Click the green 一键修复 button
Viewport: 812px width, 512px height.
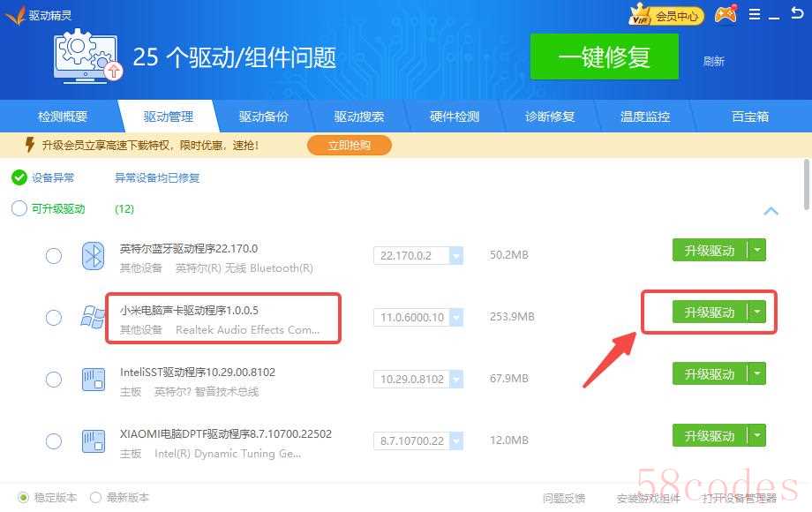click(x=605, y=56)
